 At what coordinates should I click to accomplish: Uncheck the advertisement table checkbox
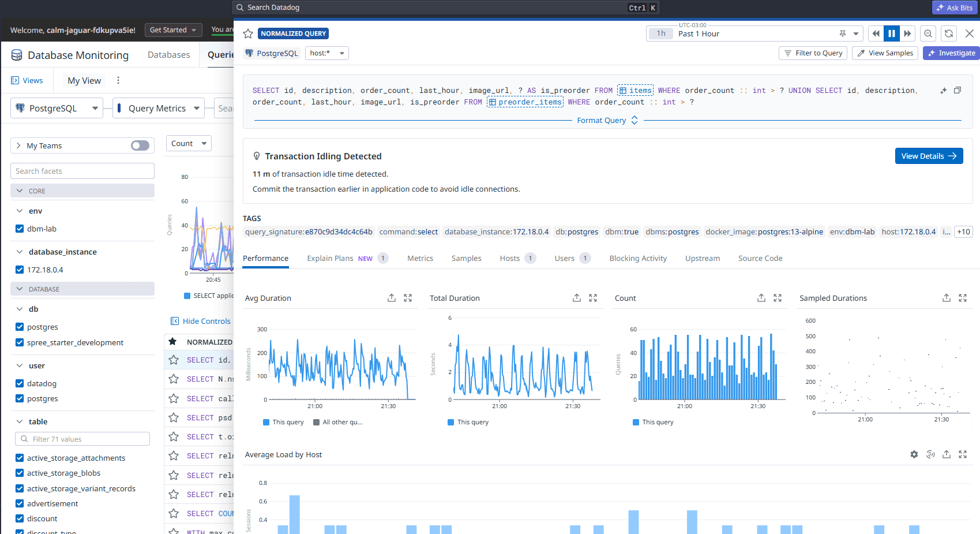tap(20, 503)
